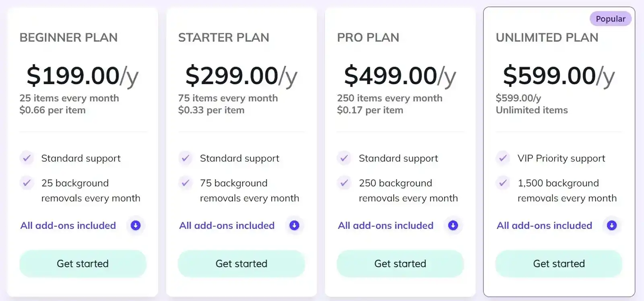Image resolution: width=644 pixels, height=301 pixels.
Task: Toggle the checkmark beside 25 background removals
Action: [x=27, y=183]
